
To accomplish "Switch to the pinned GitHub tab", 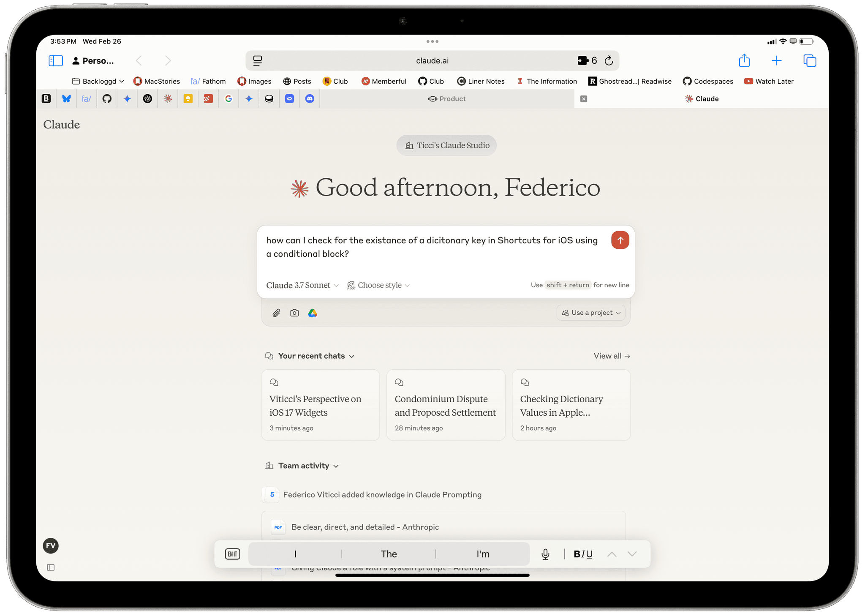I will pos(107,99).
